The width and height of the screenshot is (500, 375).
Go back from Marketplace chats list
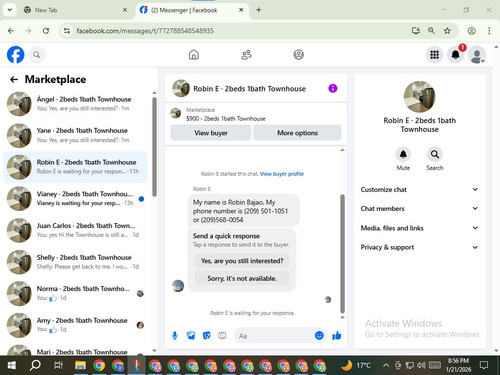[x=14, y=79]
